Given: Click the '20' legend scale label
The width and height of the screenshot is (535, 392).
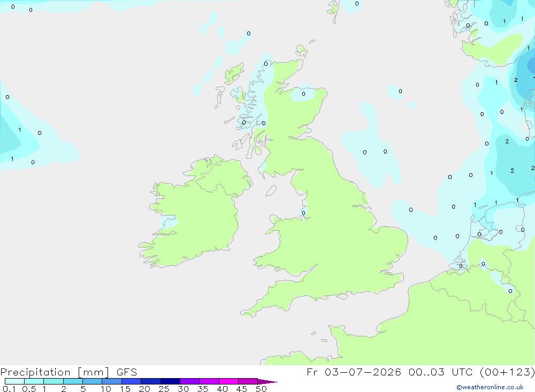Looking at the screenshot, I should coord(144,389).
